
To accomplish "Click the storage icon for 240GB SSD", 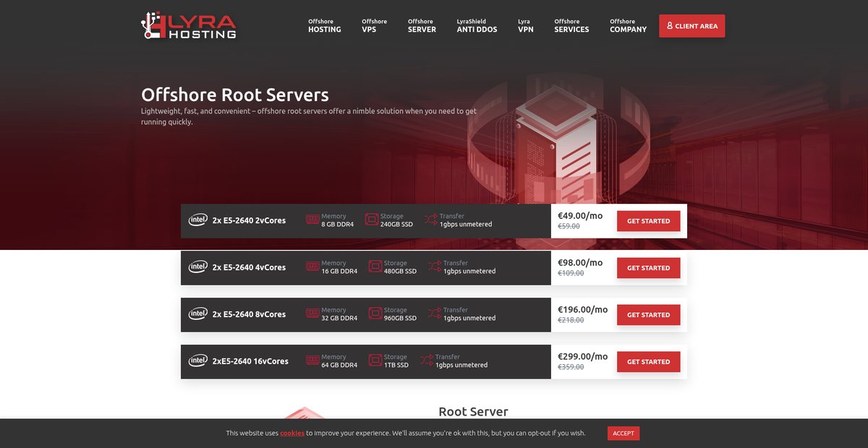I will click(x=372, y=220).
